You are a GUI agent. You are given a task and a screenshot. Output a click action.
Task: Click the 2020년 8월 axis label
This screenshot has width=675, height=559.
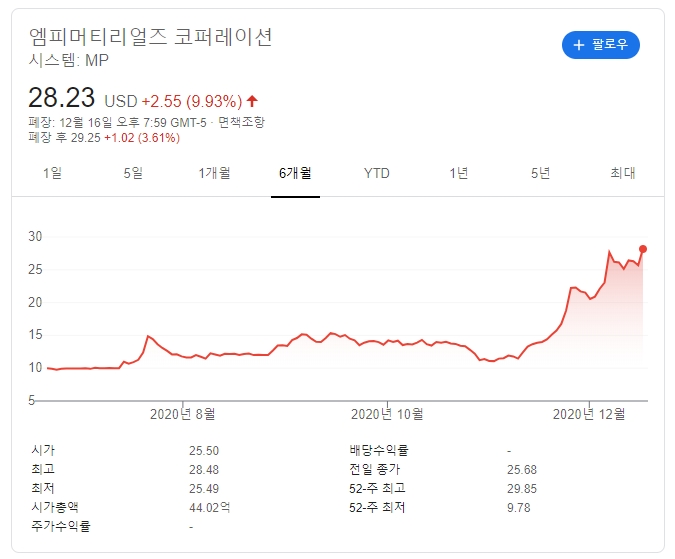click(183, 414)
